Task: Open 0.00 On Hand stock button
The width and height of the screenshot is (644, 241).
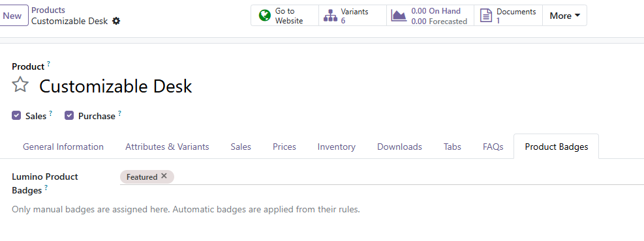Action: pyautogui.click(x=430, y=16)
